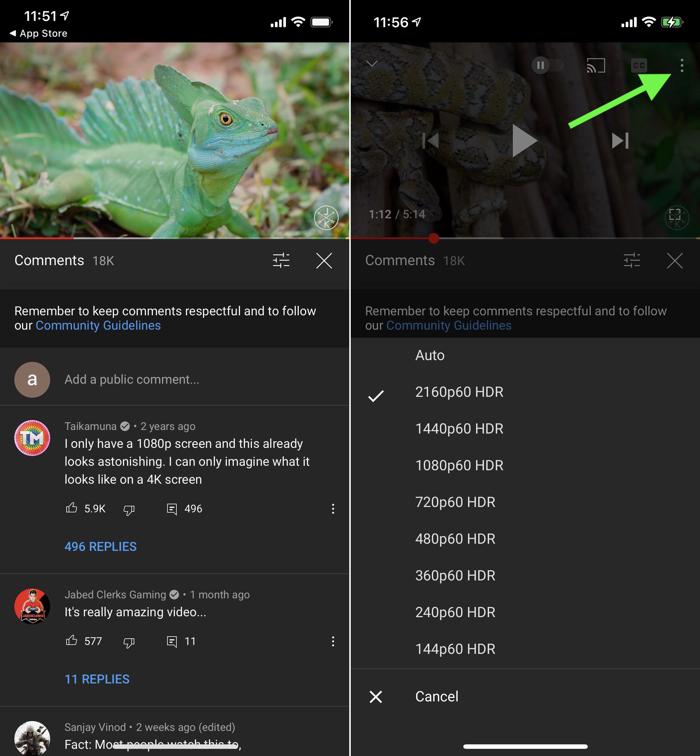Enter fullscreen mode icon
Image resolution: width=700 pixels, height=756 pixels.
click(675, 214)
